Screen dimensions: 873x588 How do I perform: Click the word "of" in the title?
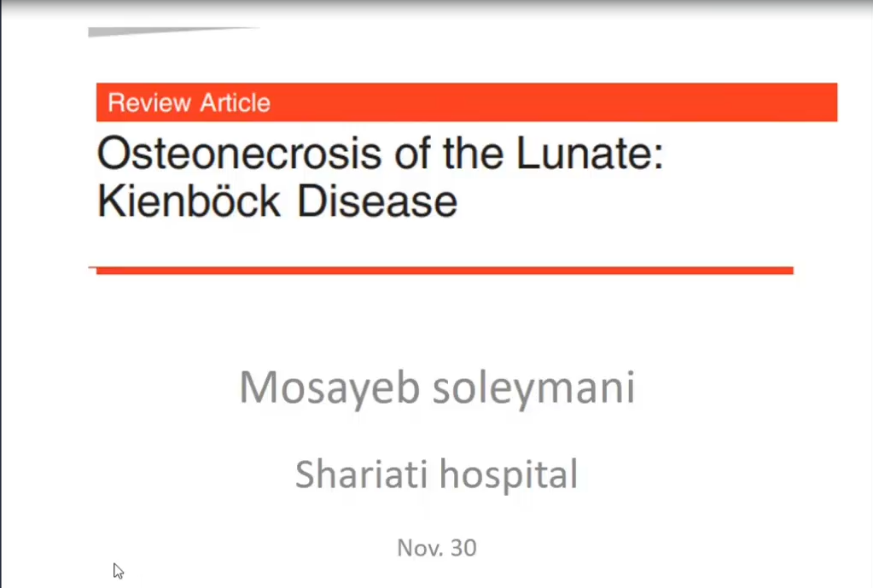point(412,153)
